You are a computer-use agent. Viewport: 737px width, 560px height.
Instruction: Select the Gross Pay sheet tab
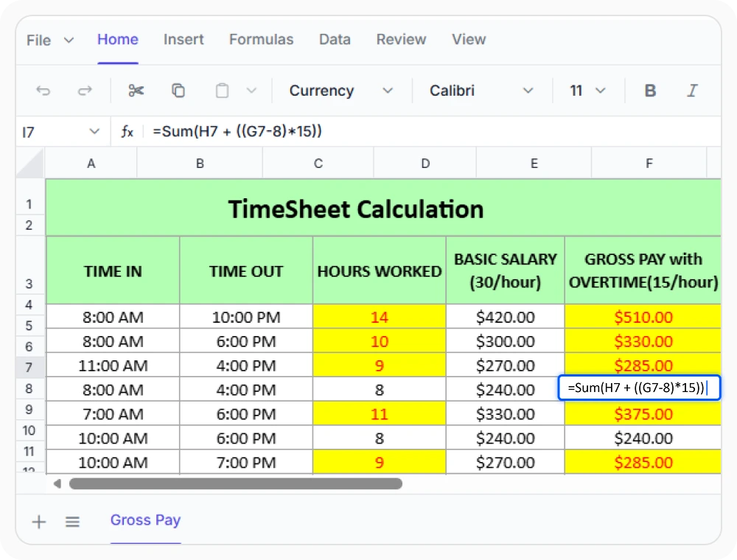tap(145, 520)
